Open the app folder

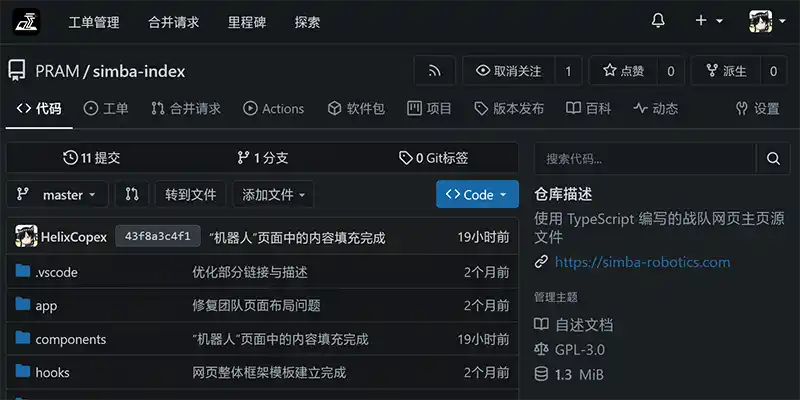click(46, 306)
